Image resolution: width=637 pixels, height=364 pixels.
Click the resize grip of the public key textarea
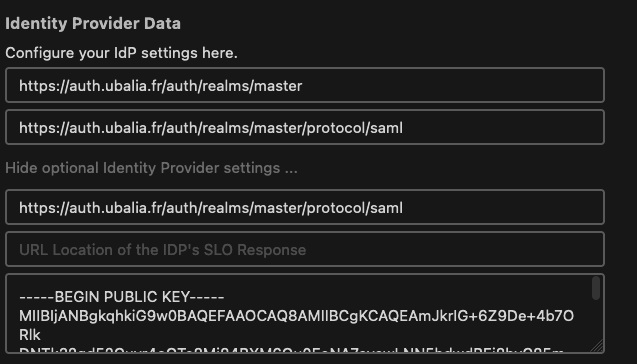[x=596, y=346]
